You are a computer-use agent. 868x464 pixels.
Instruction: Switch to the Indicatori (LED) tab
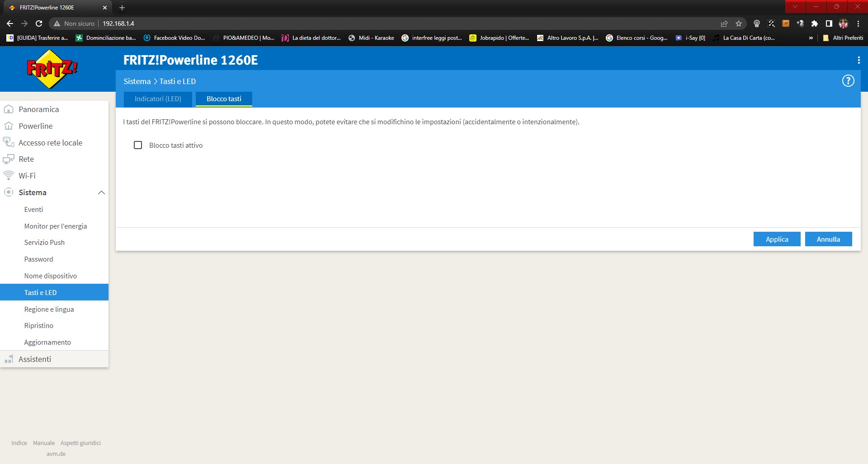(x=158, y=99)
